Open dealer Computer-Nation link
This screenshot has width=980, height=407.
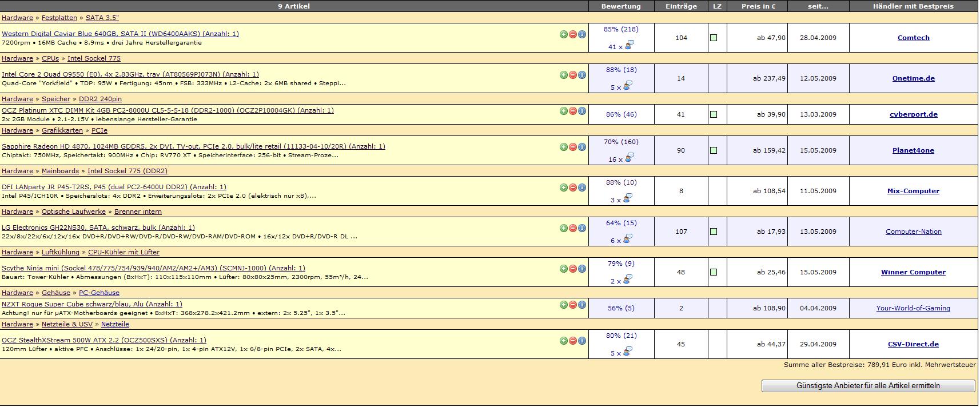point(913,232)
